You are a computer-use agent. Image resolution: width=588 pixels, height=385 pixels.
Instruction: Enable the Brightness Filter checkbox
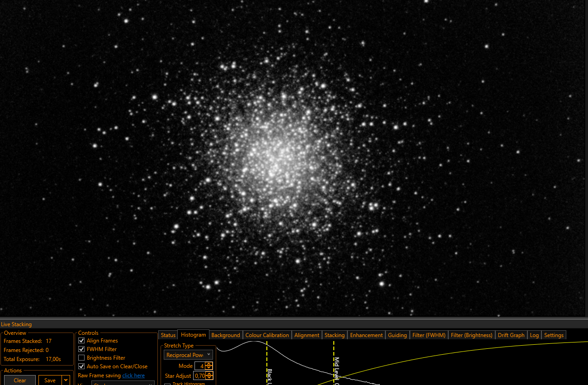81,358
